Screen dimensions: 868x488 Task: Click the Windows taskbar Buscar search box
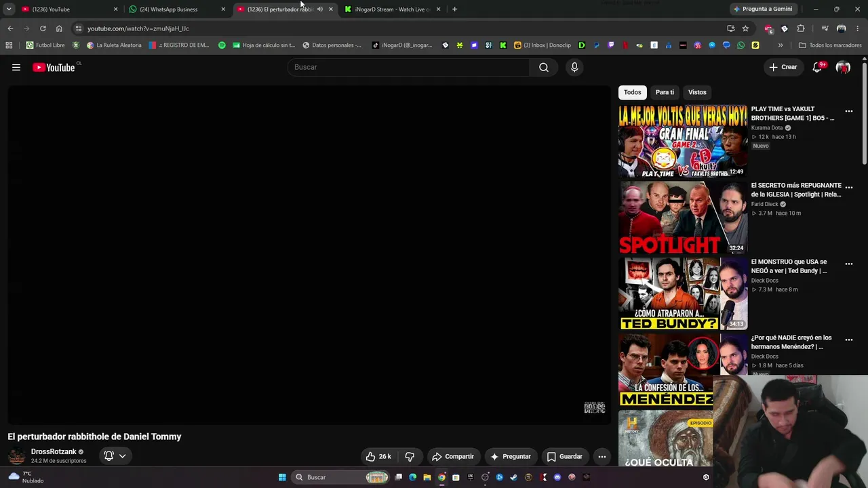click(x=340, y=477)
